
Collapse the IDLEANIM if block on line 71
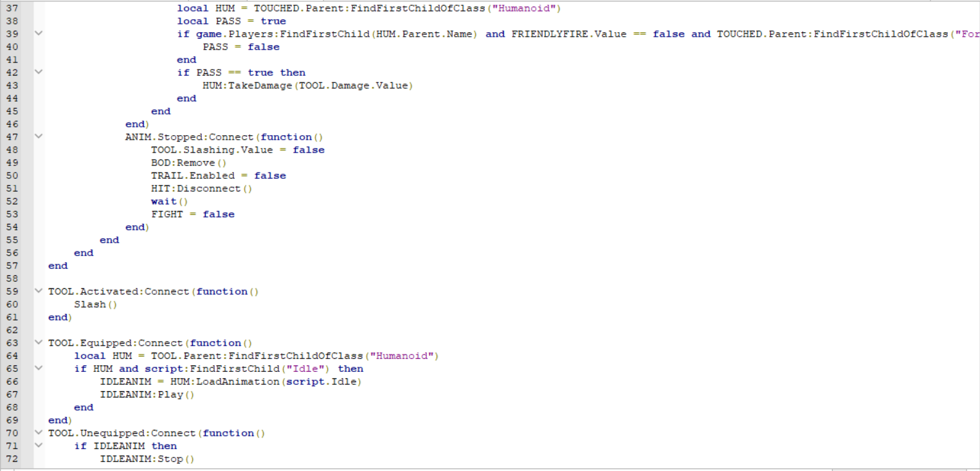(37, 445)
